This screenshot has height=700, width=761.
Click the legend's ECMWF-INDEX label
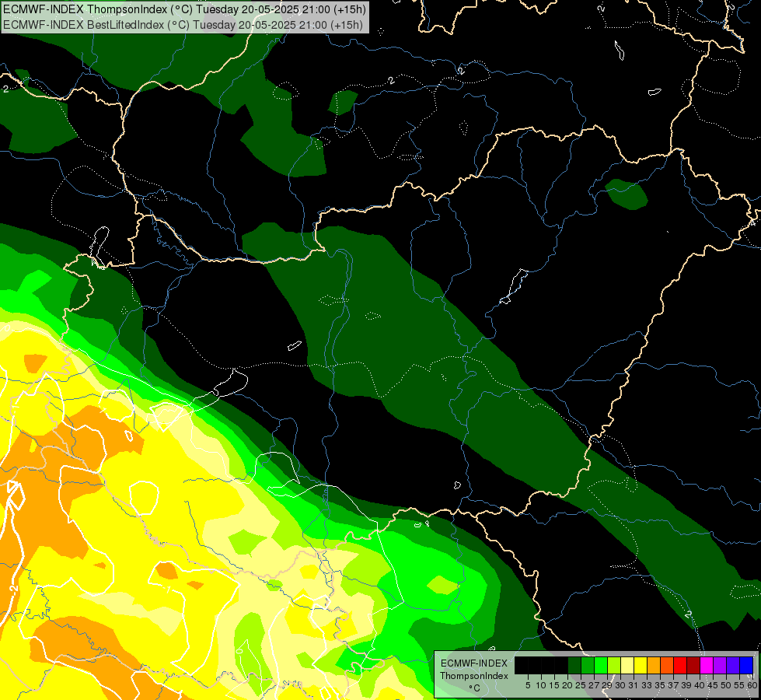click(474, 663)
